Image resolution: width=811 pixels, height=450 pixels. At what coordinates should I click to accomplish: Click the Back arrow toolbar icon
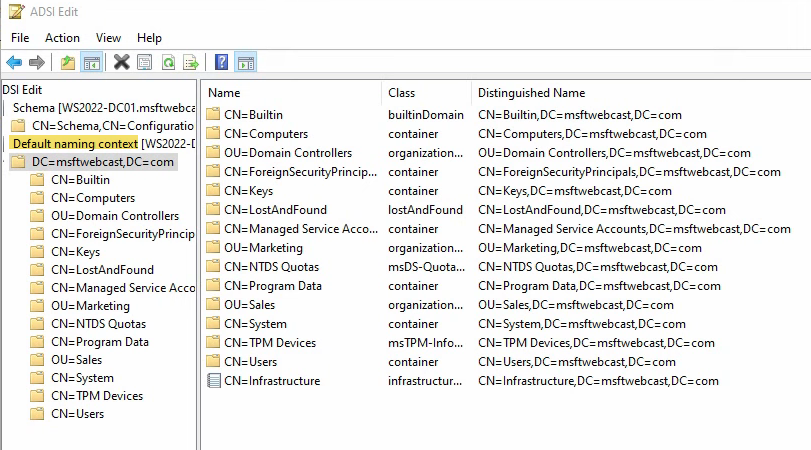coord(14,63)
